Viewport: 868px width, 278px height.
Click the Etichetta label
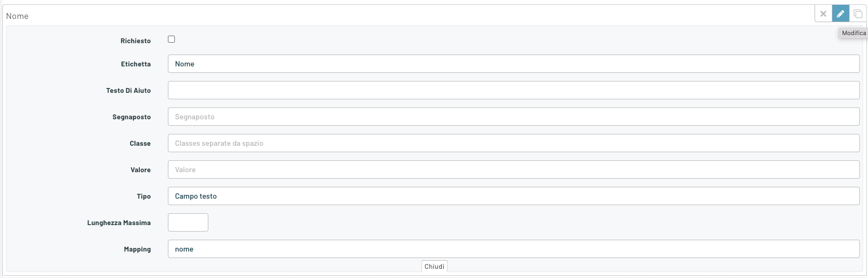click(136, 64)
